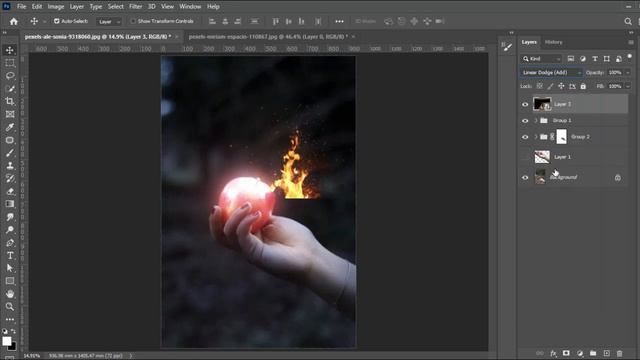This screenshot has width=640, height=360.
Task: Select the Magic Wand tool
Action: tap(10, 89)
